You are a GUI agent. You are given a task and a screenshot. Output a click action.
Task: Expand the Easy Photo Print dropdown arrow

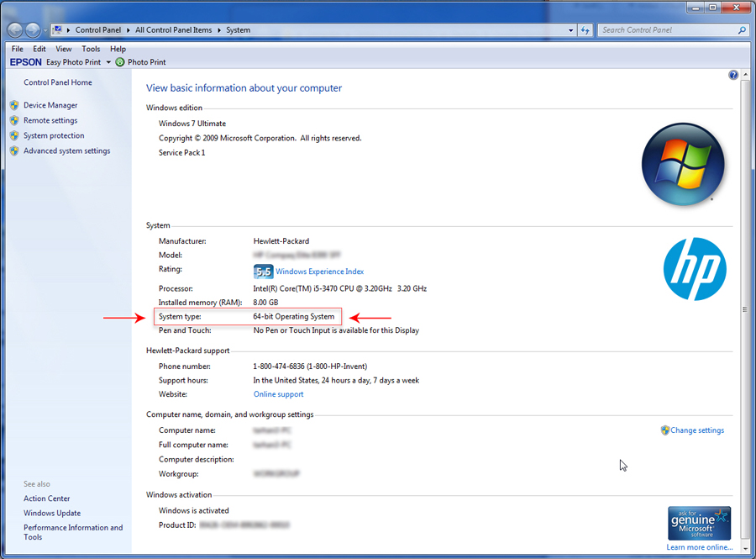(x=108, y=62)
